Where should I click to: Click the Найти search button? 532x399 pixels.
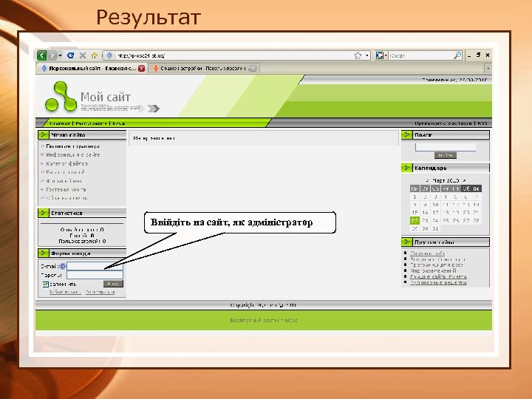[x=446, y=155]
